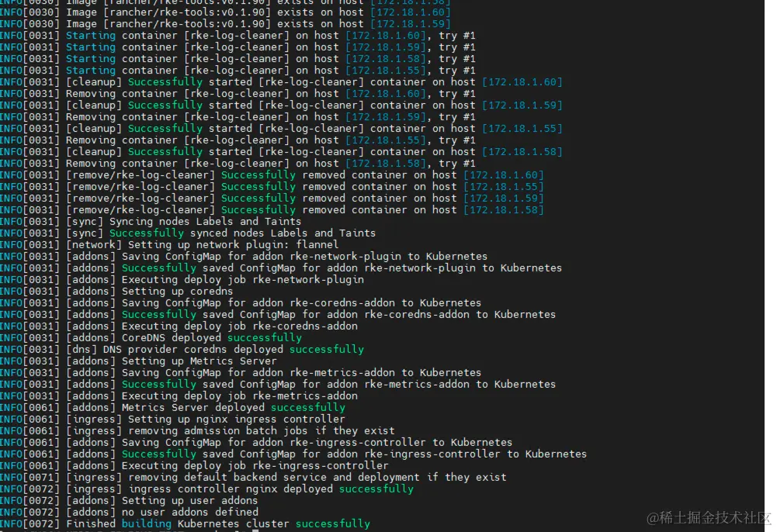Select '[addons] Setting up coredns' line
The width and height of the screenshot is (777, 532).
(x=116, y=292)
